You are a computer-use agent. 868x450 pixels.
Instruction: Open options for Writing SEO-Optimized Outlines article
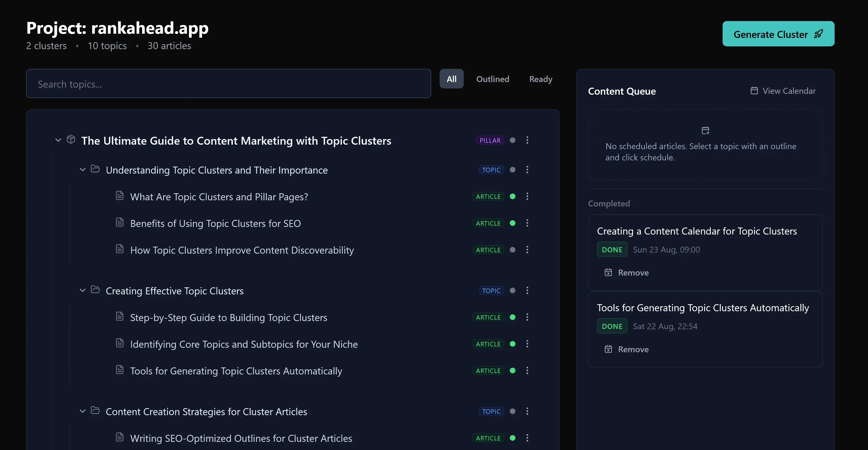pyautogui.click(x=527, y=438)
